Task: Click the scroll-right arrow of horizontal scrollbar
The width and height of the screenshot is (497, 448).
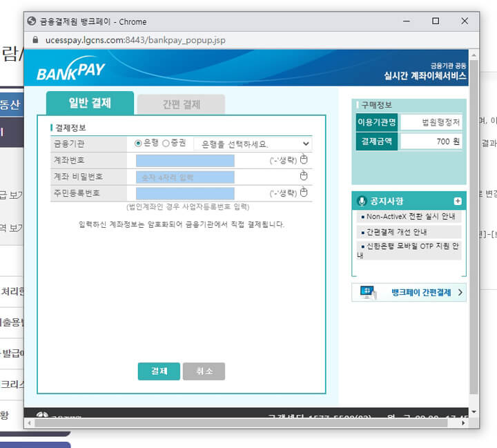Action: 463,423
